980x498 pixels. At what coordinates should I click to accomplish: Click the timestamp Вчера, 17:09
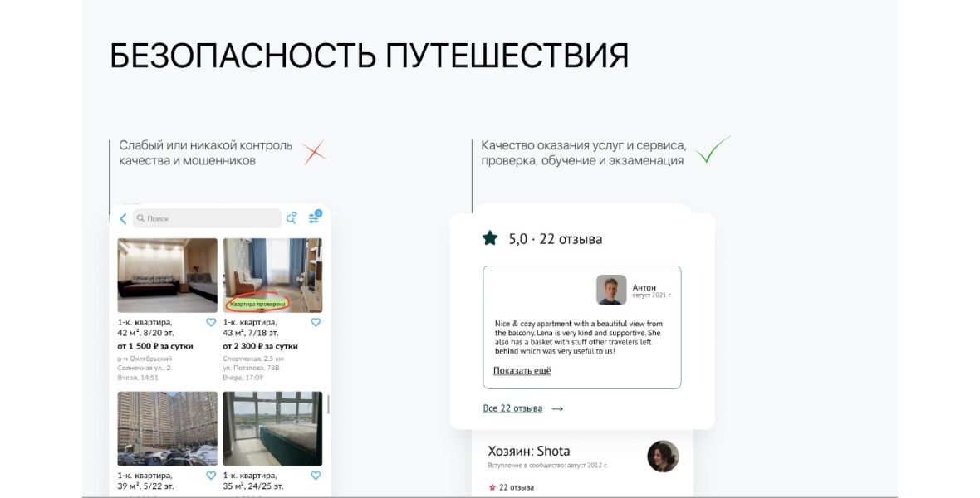tap(243, 378)
